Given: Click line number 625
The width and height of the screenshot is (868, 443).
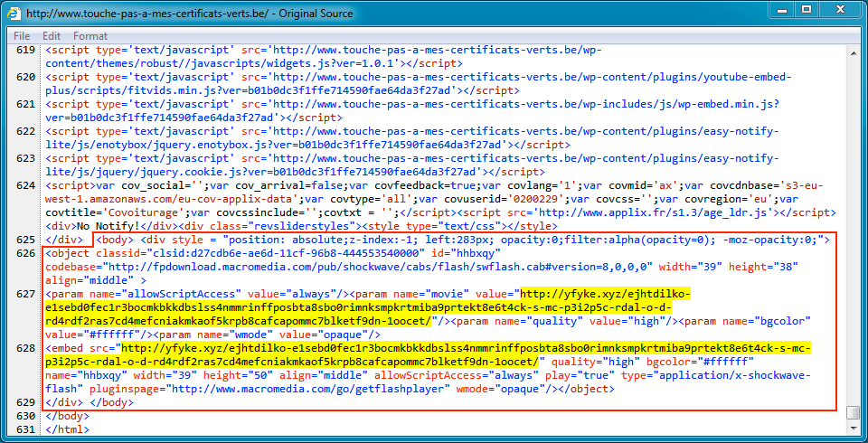Looking at the screenshot, I should pos(26,240).
